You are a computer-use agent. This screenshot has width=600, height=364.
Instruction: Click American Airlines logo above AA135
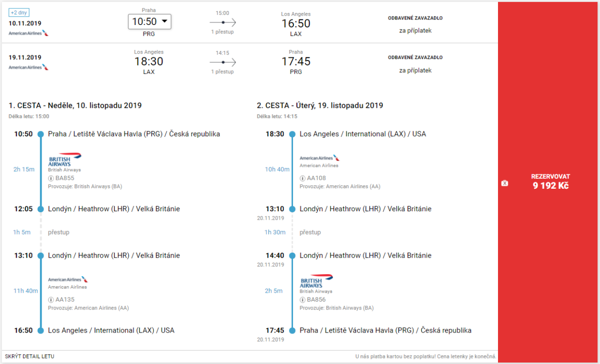68,280
